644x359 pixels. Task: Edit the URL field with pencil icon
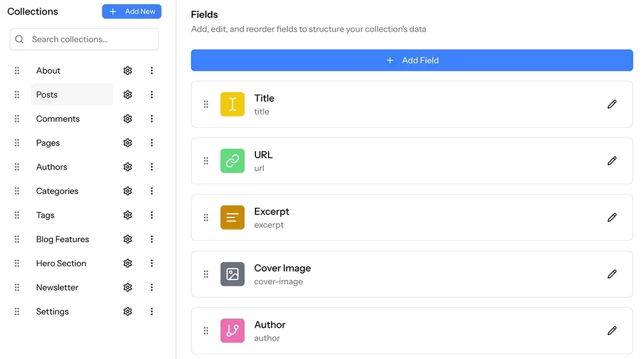click(612, 161)
